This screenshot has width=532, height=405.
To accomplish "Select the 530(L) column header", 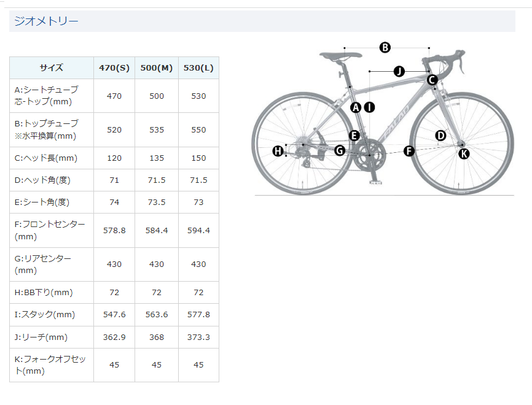I will (198, 67).
